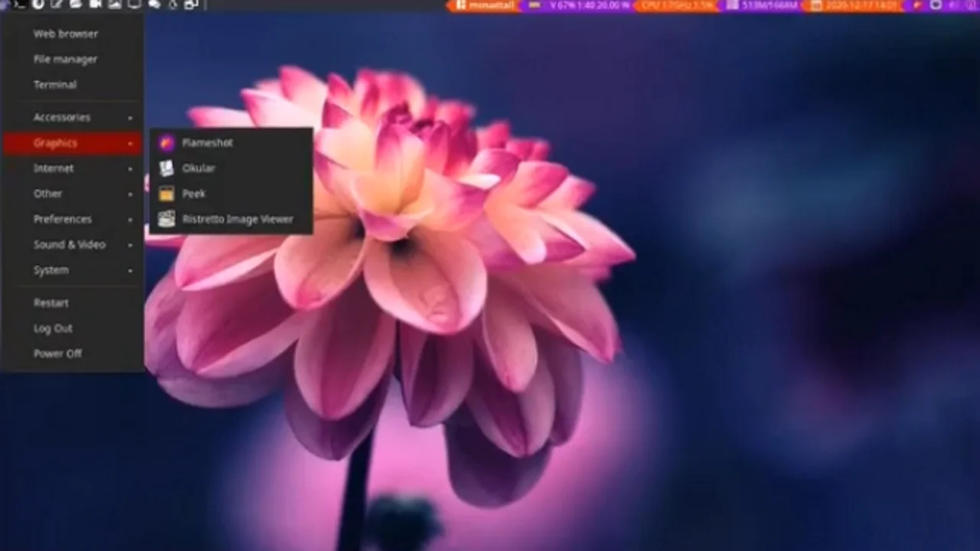Click the terminal icon in the top bar

click(x=19, y=5)
